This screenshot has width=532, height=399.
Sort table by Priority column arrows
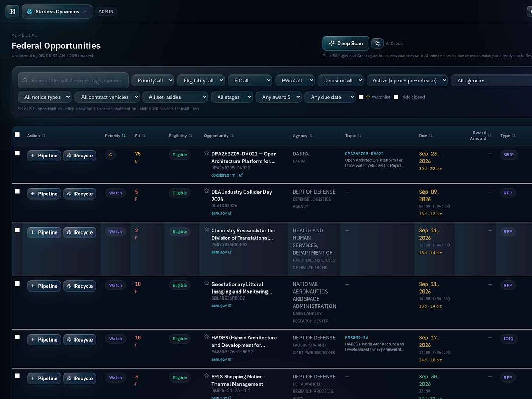123,136
